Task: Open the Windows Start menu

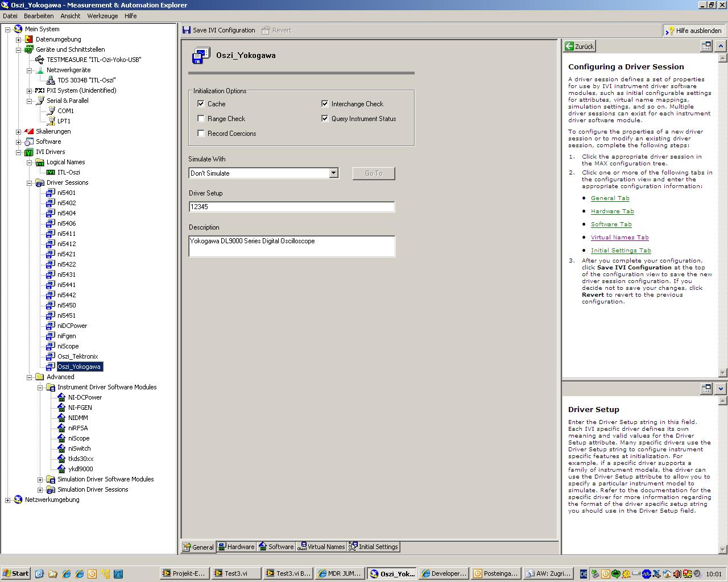Action: pos(16,573)
